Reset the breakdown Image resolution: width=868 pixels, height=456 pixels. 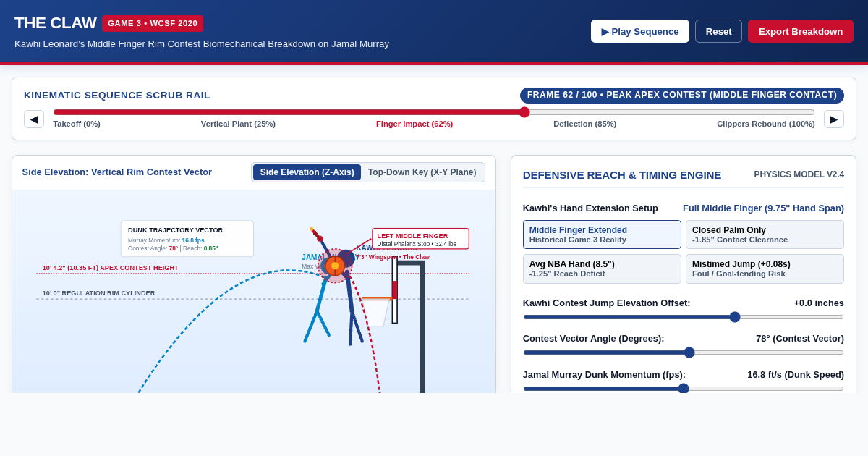pyautogui.click(x=718, y=31)
